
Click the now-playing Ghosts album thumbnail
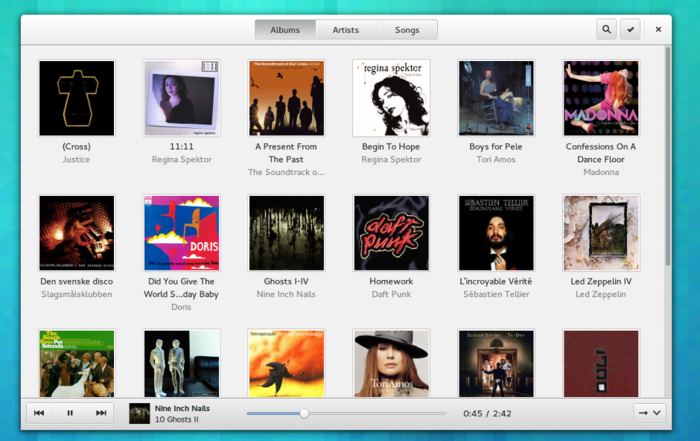tap(139, 413)
